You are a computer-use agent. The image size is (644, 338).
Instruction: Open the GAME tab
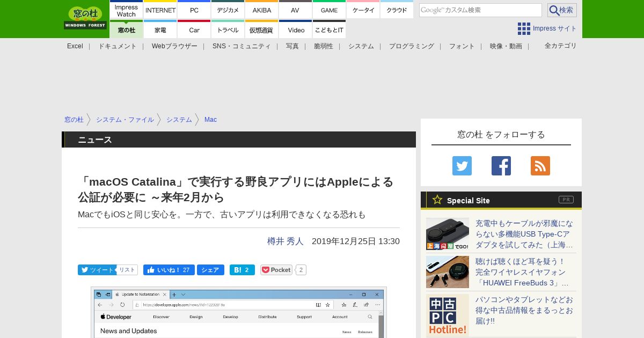329,10
